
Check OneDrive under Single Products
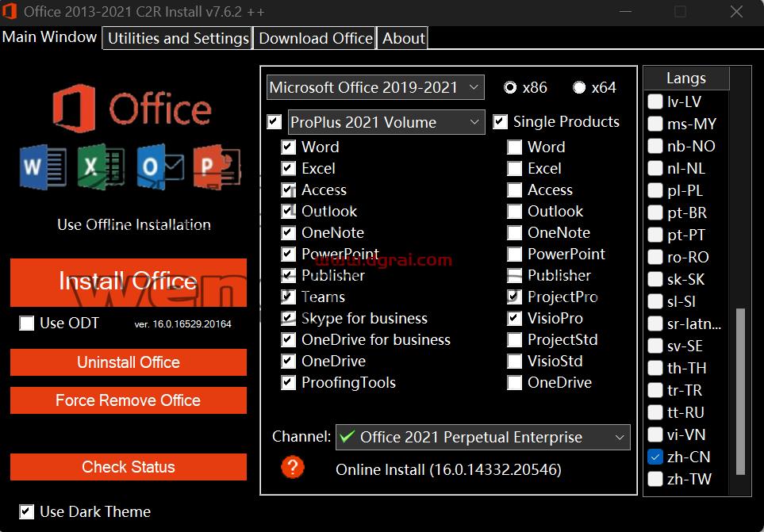pyautogui.click(x=515, y=383)
